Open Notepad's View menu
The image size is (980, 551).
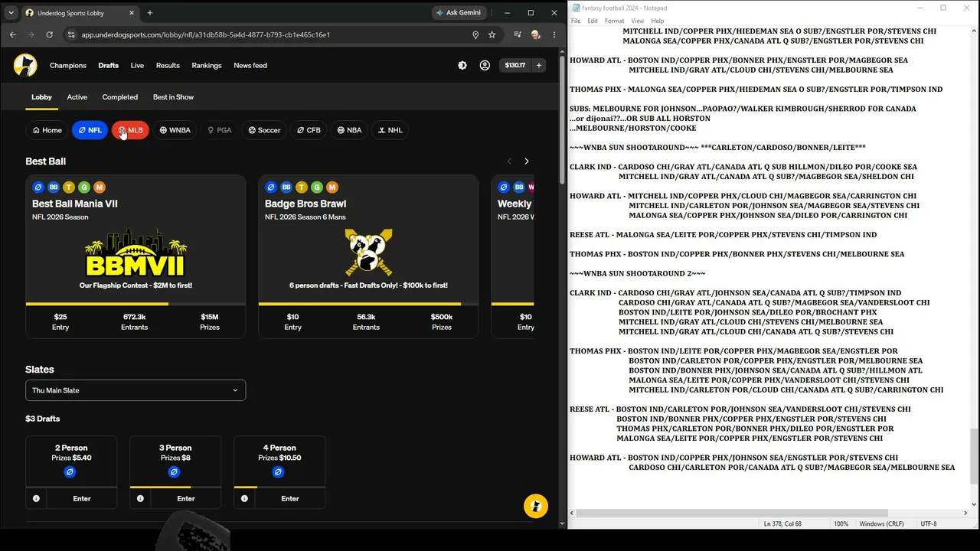coord(637,21)
